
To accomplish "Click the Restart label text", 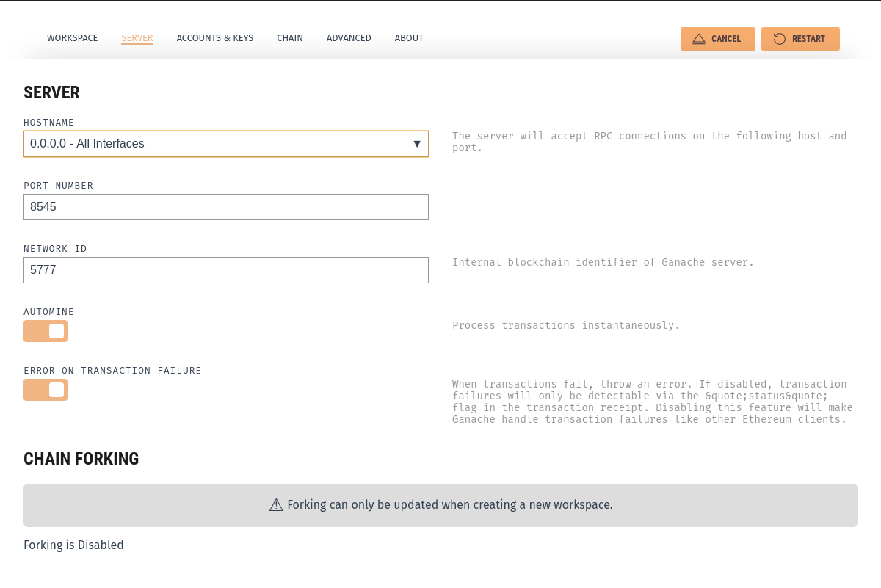I will 808,39.
